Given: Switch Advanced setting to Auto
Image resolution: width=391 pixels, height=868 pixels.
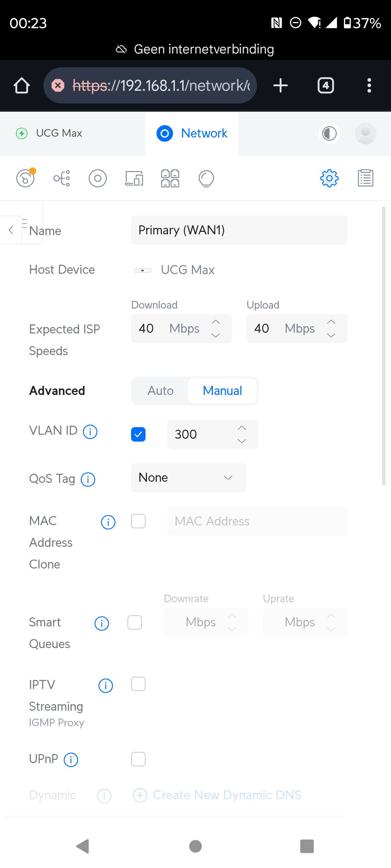Looking at the screenshot, I should click(161, 391).
